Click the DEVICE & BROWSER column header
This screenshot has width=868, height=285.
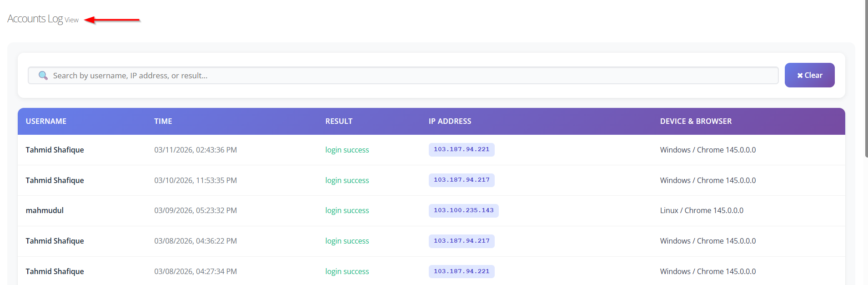696,121
